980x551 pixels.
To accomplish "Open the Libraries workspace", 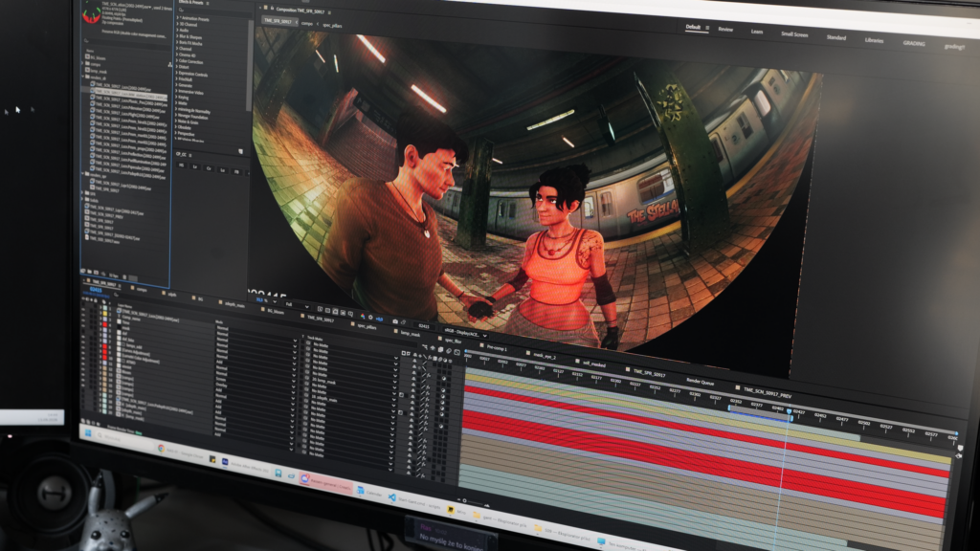I will 874,40.
